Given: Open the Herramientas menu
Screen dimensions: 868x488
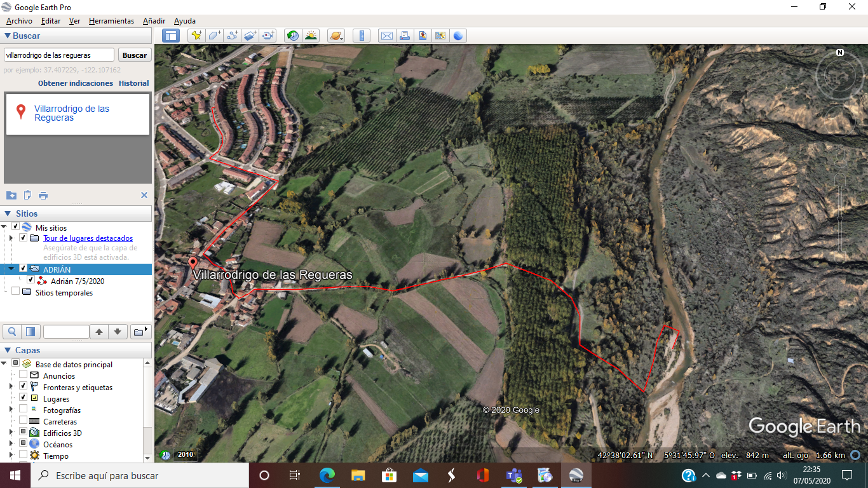Looking at the screenshot, I should click(111, 21).
